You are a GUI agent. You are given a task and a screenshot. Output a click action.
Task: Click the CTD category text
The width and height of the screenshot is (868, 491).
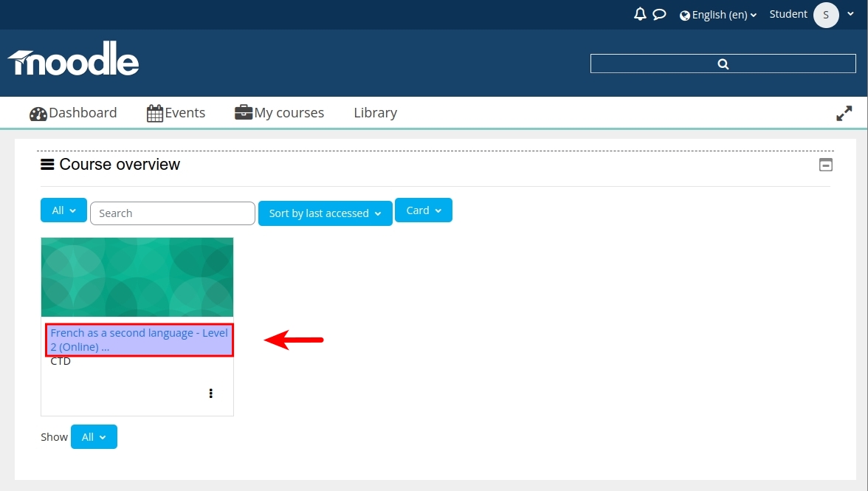61,361
